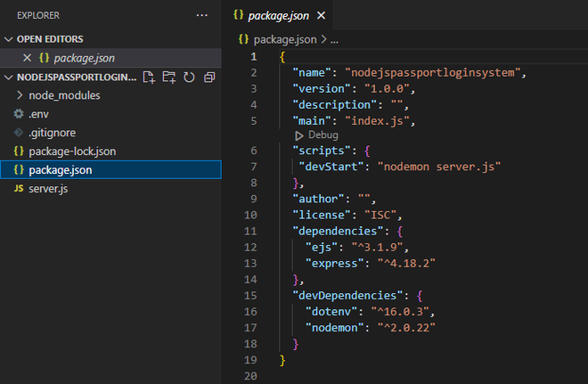
Task: Click the .gitignore file icon
Action: [x=19, y=133]
